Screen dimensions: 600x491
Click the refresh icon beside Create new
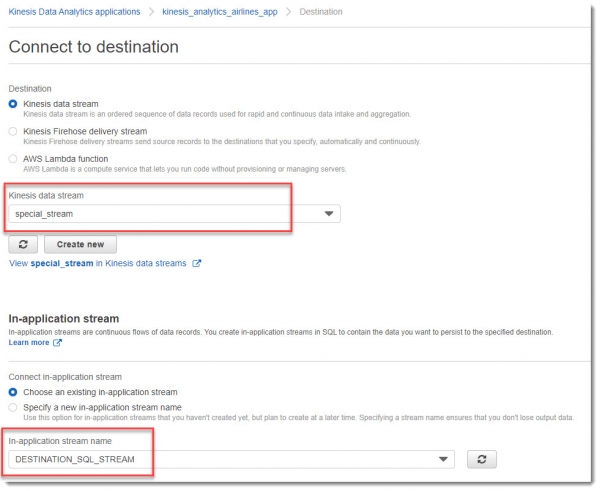(x=23, y=244)
